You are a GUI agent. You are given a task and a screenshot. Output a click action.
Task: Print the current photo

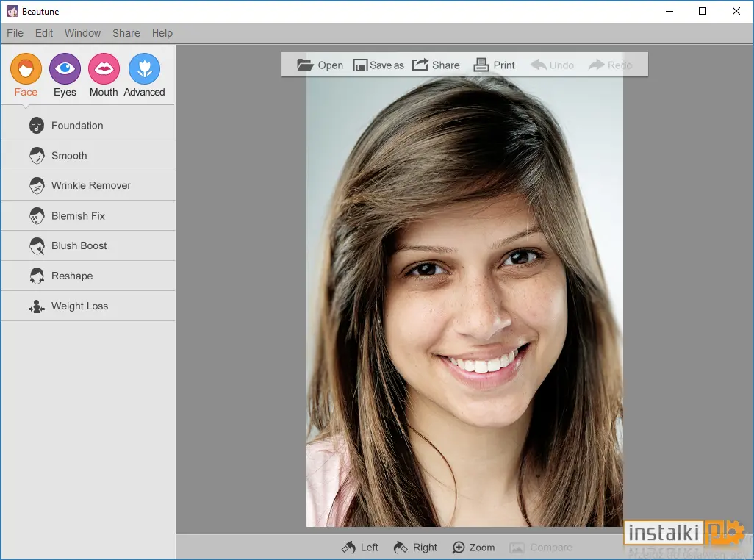(x=494, y=65)
